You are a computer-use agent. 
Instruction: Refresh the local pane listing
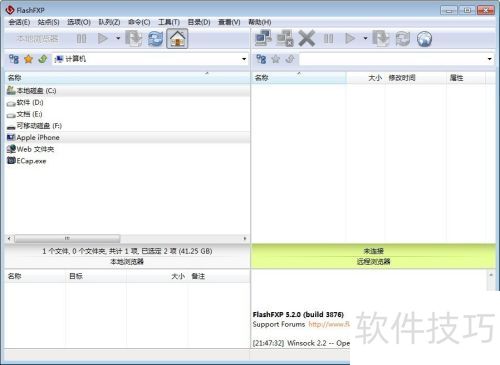[x=155, y=39]
